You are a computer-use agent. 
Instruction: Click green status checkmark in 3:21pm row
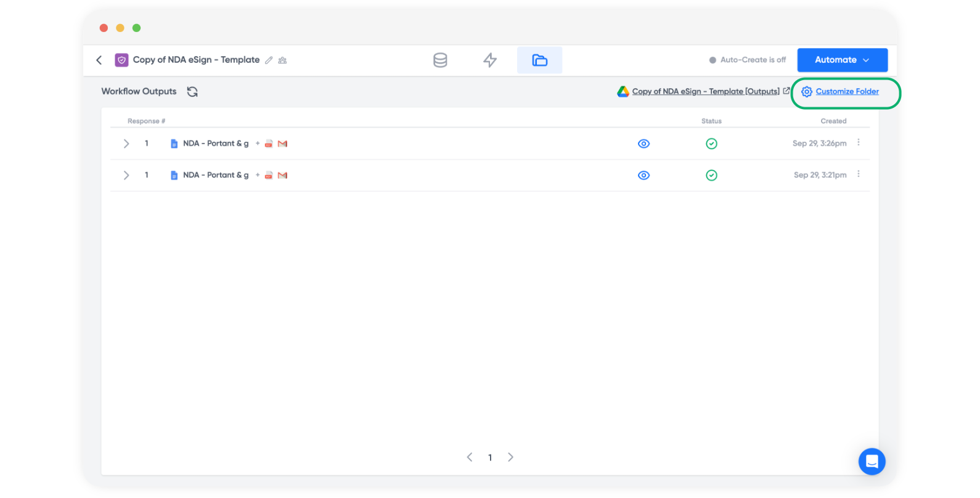711,175
